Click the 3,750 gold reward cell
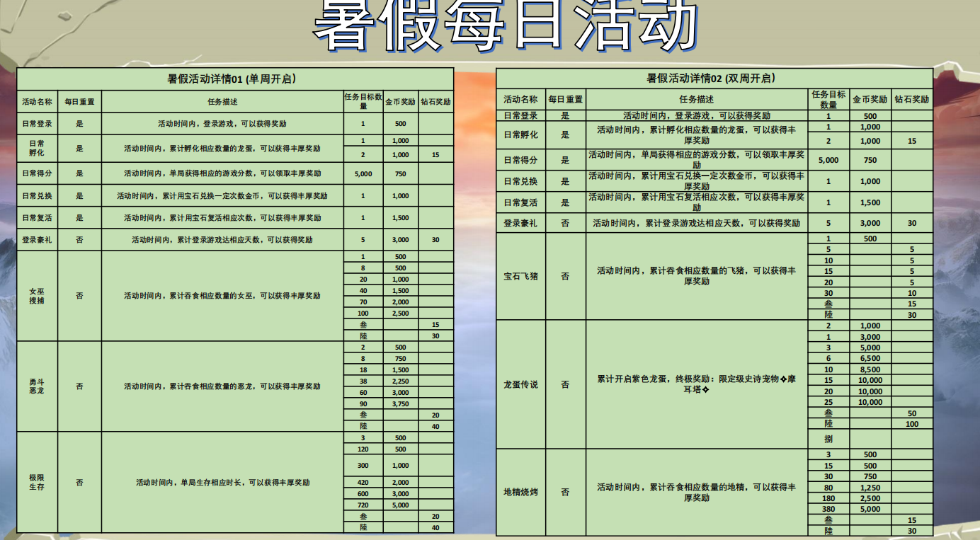The width and height of the screenshot is (980, 540). point(400,403)
